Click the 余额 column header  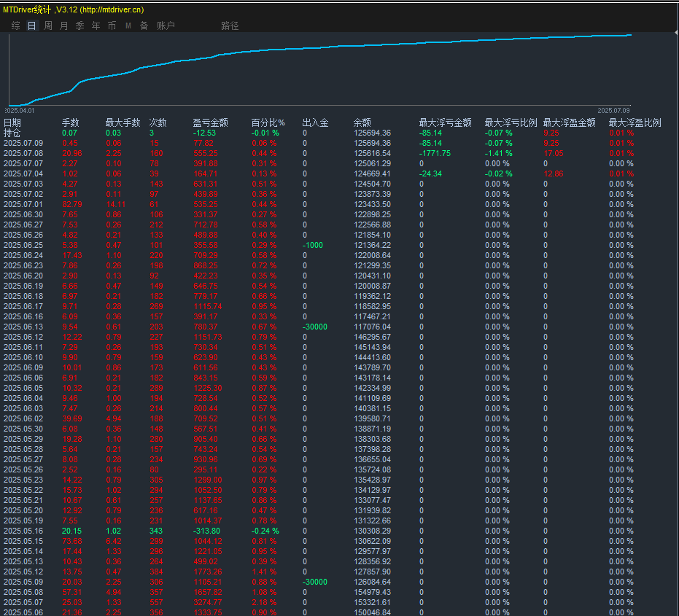362,122
